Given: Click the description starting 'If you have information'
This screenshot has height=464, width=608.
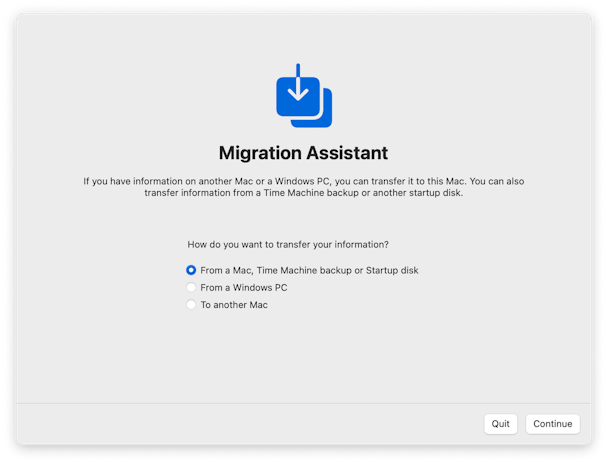Looking at the screenshot, I should click(304, 187).
